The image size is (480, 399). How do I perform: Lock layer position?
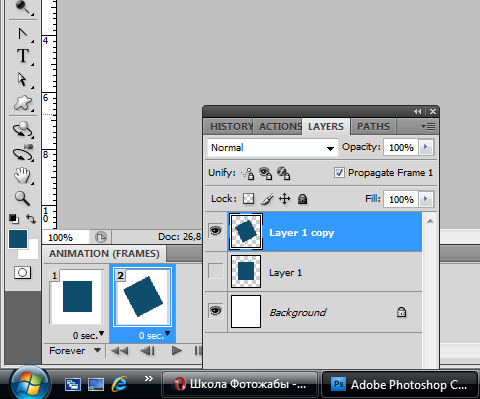pyautogui.click(x=284, y=199)
